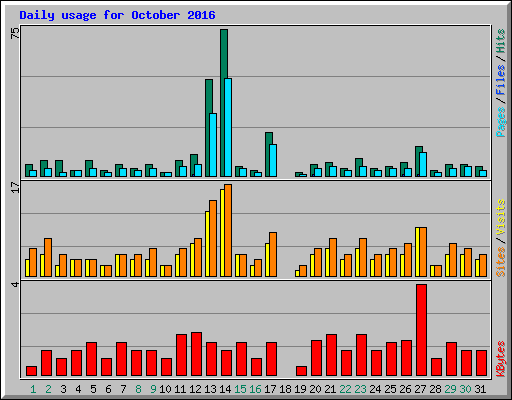This screenshot has width=512, height=400.
Task: Click the KBytes legend label
Action: click(501, 359)
